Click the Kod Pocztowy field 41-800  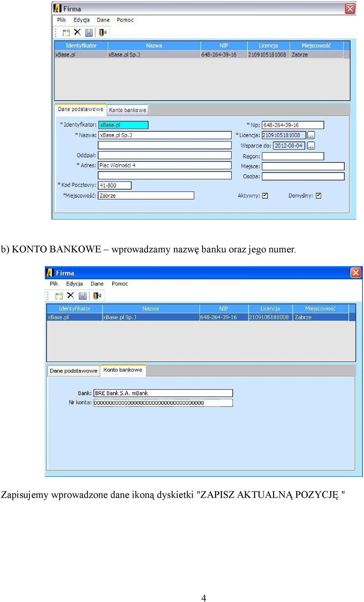tap(115, 185)
